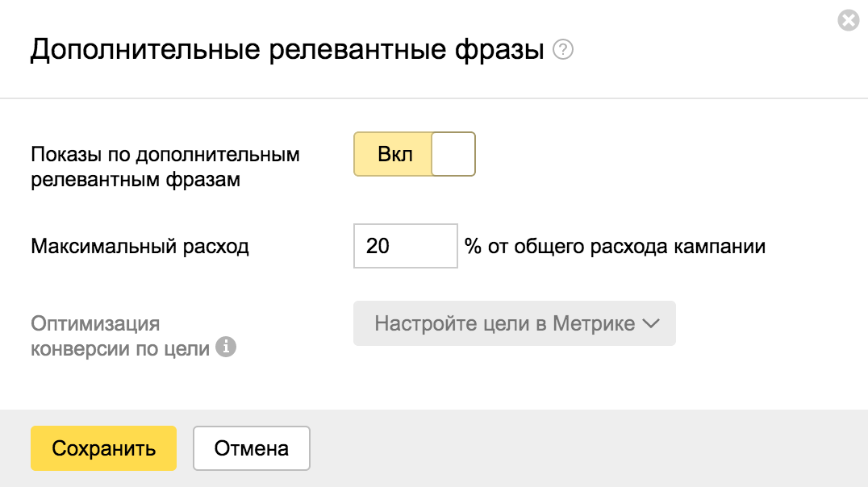The height and width of the screenshot is (487, 868).
Task: Click the white handle of the toggle switch
Action: point(453,154)
